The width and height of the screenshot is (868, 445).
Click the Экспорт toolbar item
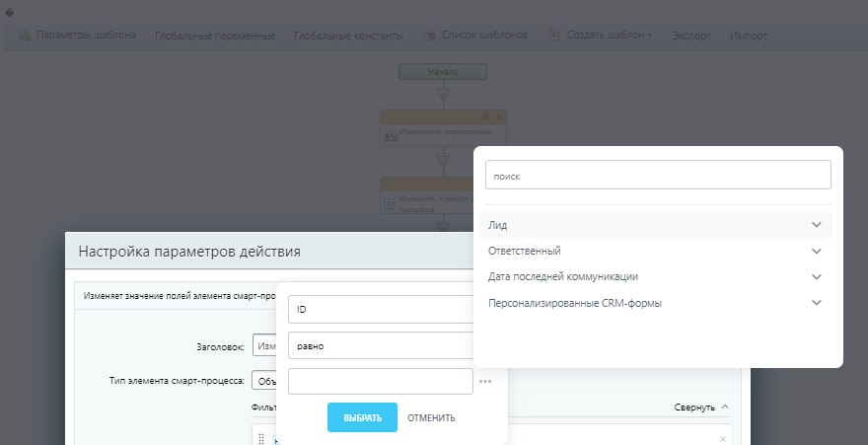(690, 36)
